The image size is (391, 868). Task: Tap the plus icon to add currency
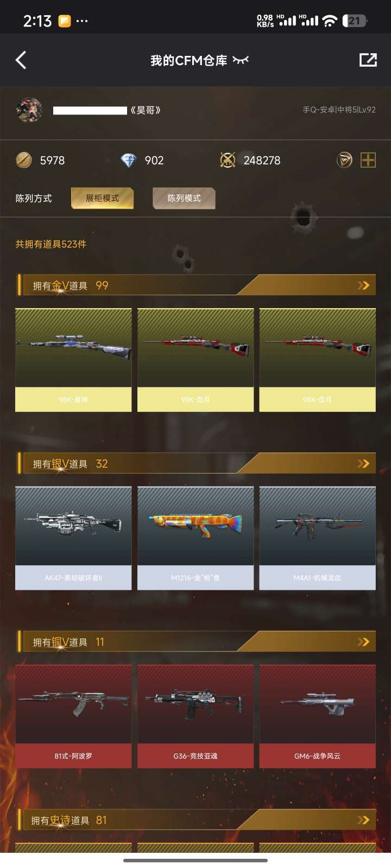tap(368, 160)
